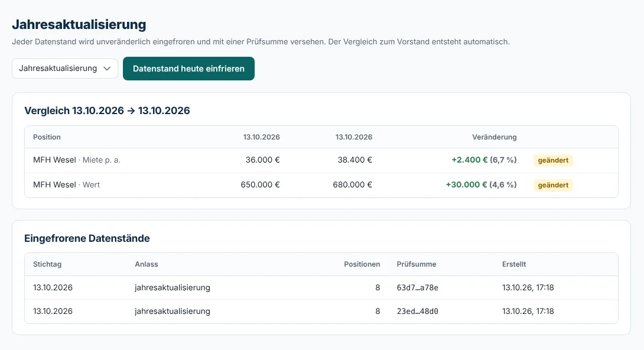Image resolution: width=644 pixels, height=350 pixels.
Task: Select the Stichtag column header
Action: tap(47, 264)
